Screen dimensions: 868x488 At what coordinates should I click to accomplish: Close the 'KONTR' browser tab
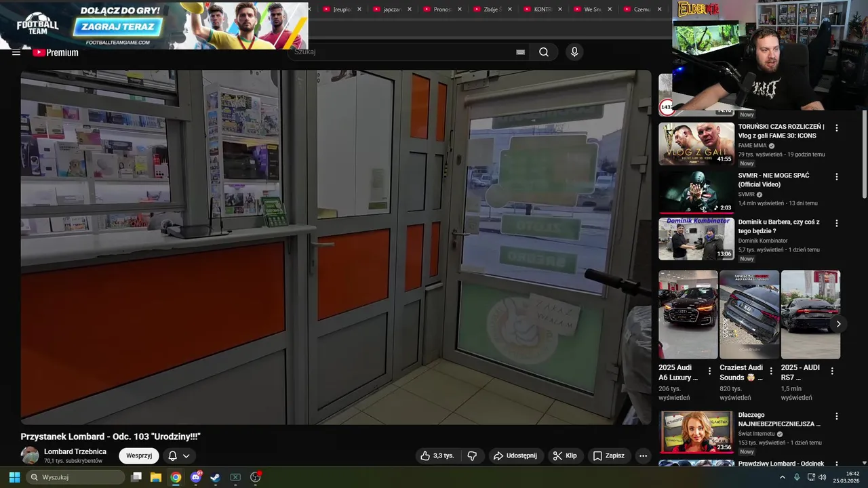pos(559,9)
